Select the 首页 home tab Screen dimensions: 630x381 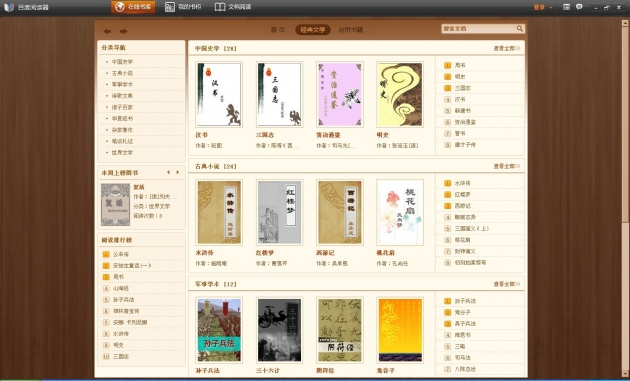pos(278,30)
